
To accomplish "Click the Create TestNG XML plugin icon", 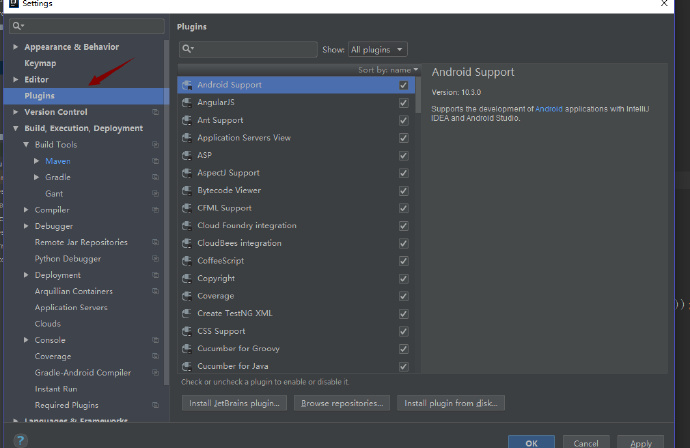I will pos(187,313).
